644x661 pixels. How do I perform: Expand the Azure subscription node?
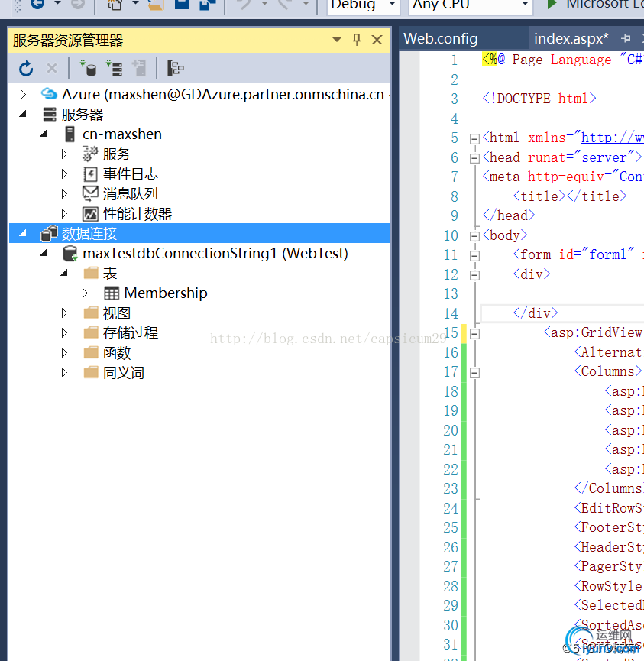(x=23, y=94)
